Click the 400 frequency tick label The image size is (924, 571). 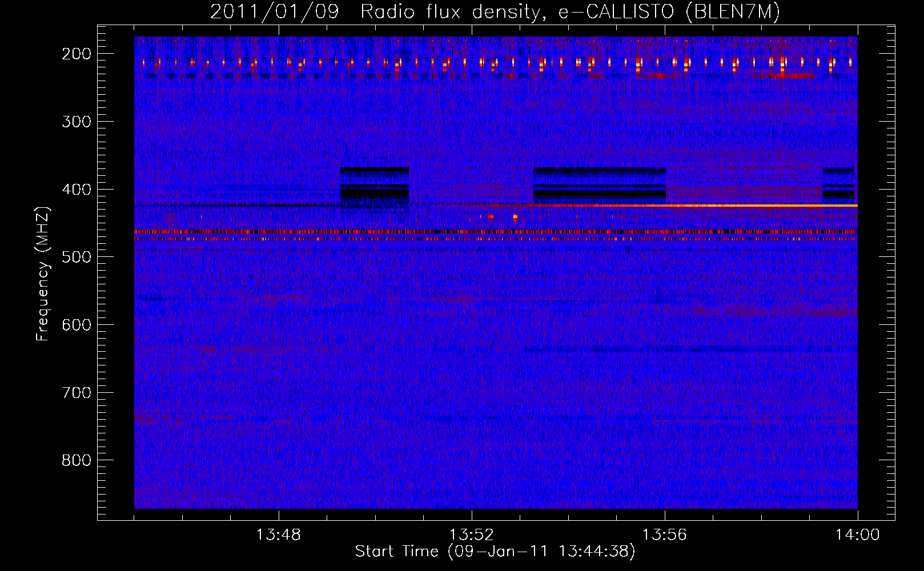(77, 190)
